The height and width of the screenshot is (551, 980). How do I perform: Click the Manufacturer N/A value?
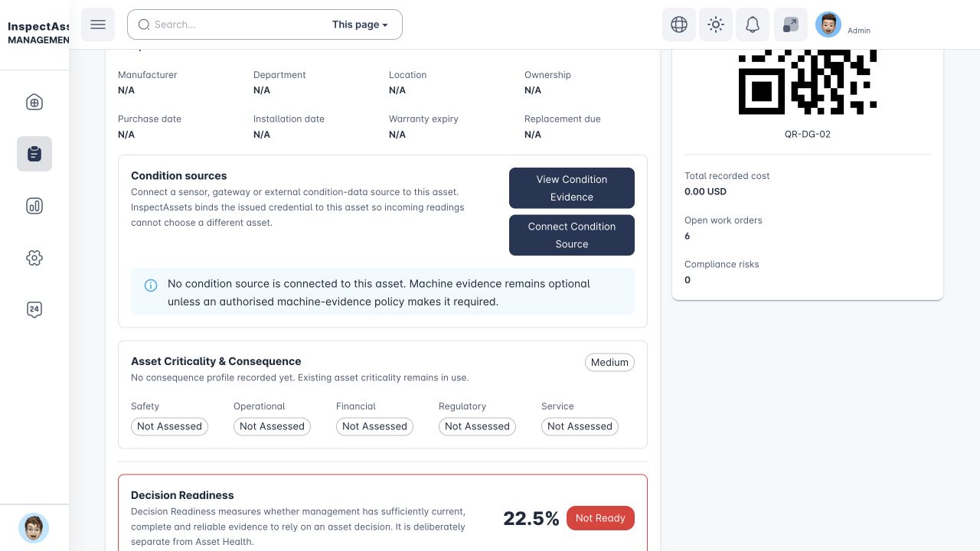point(126,90)
